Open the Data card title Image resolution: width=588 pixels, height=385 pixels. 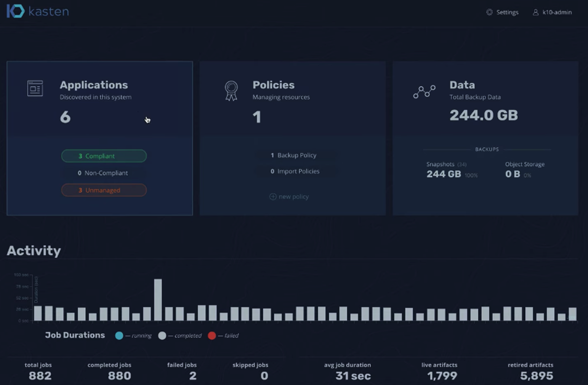click(462, 85)
